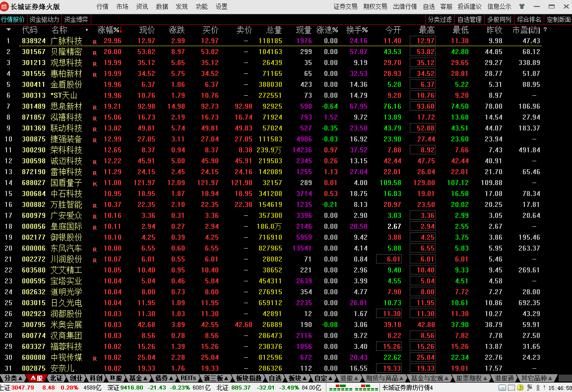572x392 pixels.
Task: Click the 自选管理 button
Action: coord(469,19)
